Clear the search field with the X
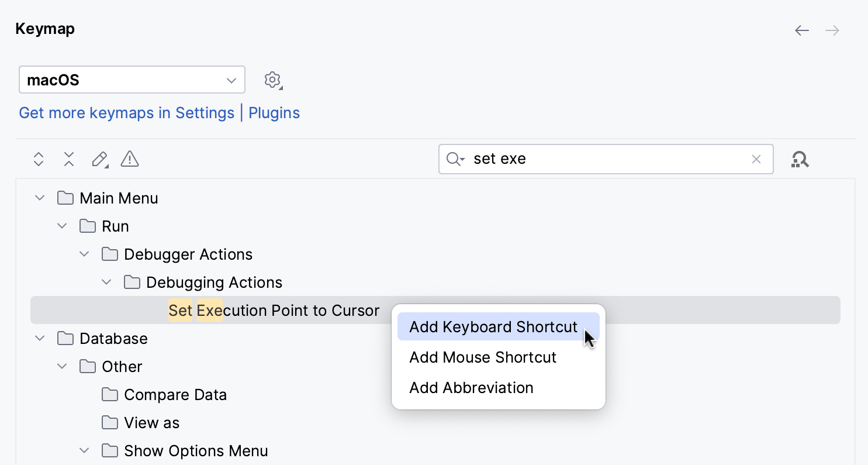Image resolution: width=868 pixels, height=465 pixels. pos(756,159)
